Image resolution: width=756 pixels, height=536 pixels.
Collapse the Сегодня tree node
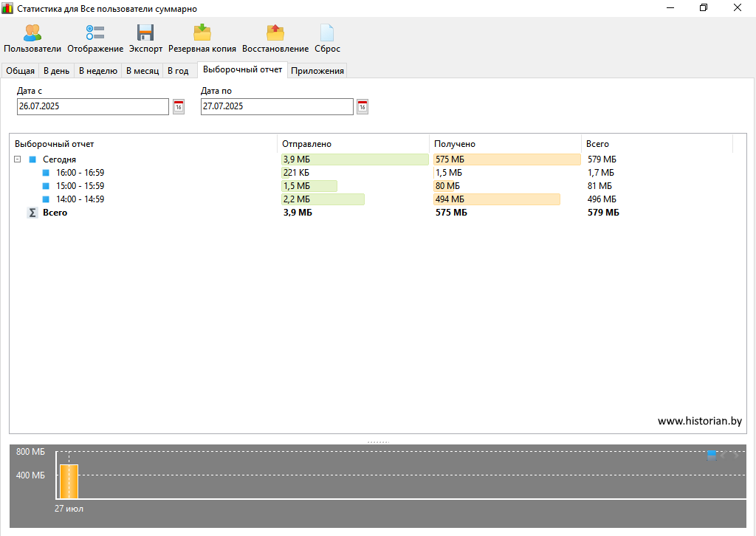(x=17, y=159)
